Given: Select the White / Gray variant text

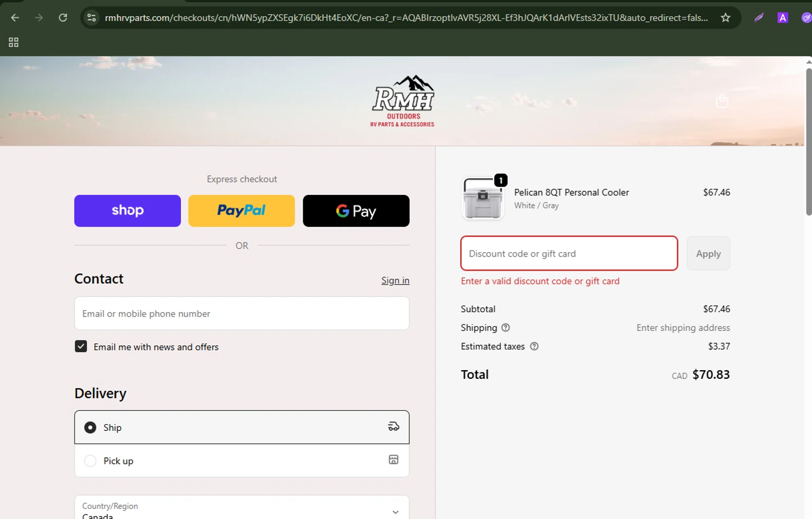Looking at the screenshot, I should tap(536, 206).
